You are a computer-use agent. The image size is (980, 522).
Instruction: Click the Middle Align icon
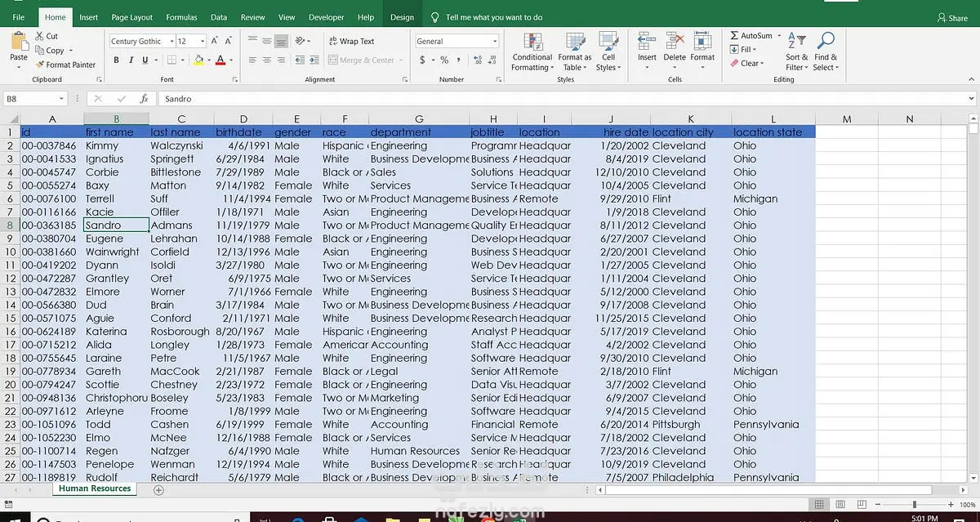point(266,41)
